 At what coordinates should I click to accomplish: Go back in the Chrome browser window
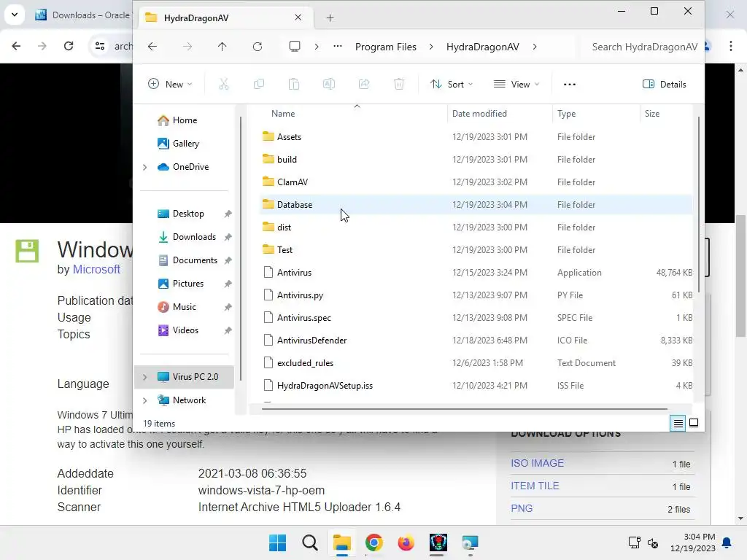(x=16, y=46)
